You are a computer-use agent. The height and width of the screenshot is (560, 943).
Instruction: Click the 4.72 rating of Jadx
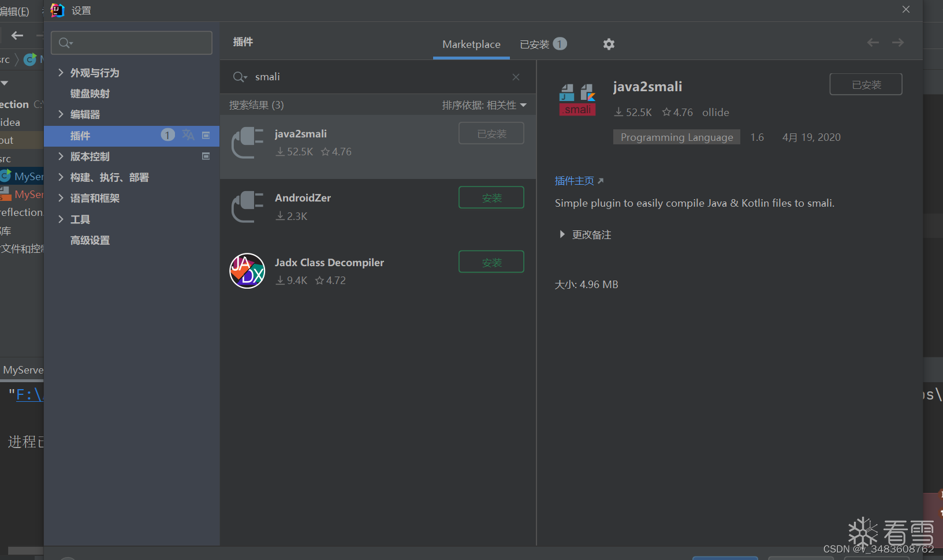(x=330, y=281)
